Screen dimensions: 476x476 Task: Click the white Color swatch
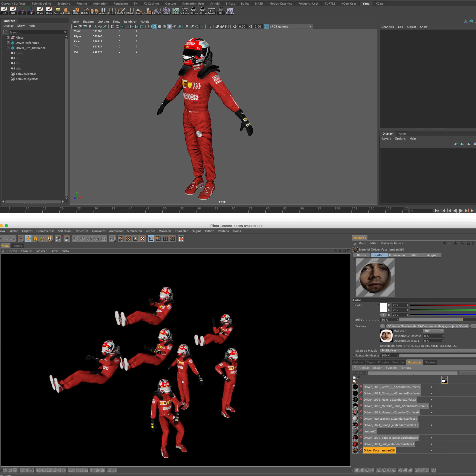pos(383,307)
